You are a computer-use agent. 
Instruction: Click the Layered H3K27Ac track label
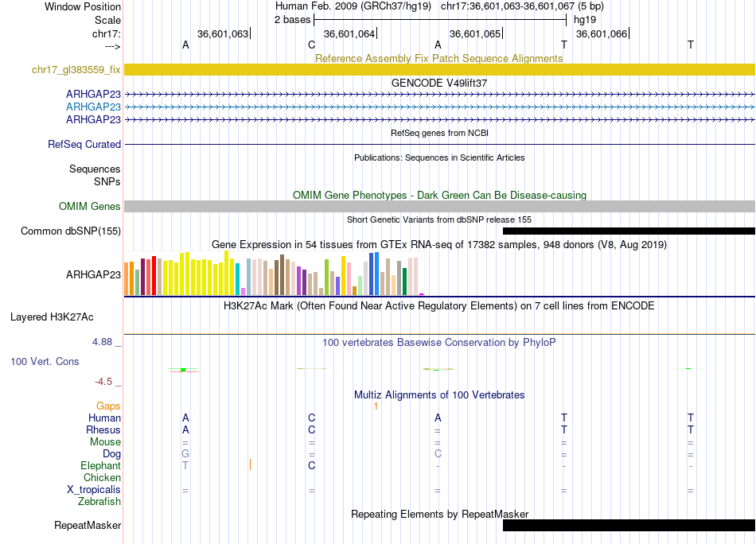coord(52,317)
